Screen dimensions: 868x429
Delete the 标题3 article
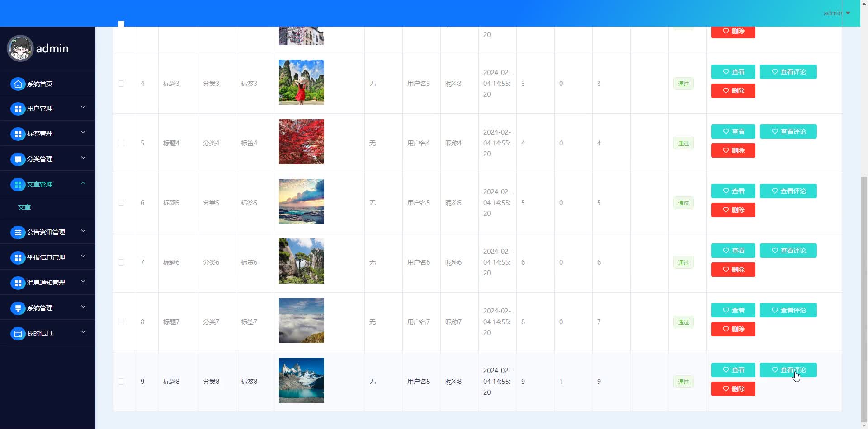733,91
